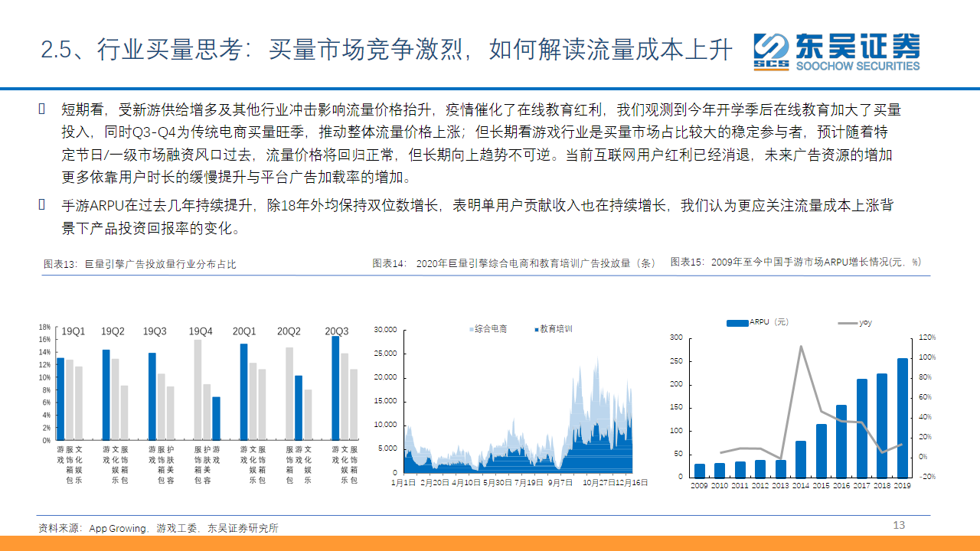Screen dimensions: 980x551
Task: Click the 20Q1 group label
Action: [244, 331]
